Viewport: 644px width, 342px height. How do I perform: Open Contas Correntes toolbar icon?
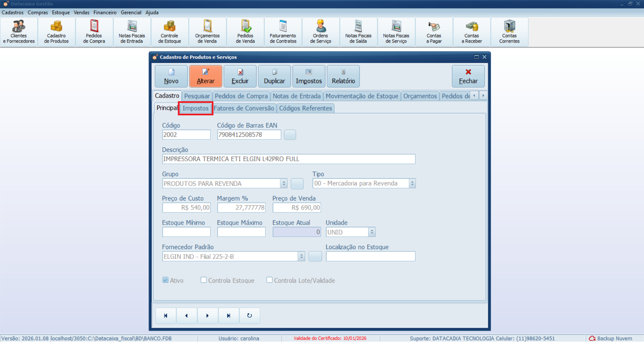pos(509,32)
